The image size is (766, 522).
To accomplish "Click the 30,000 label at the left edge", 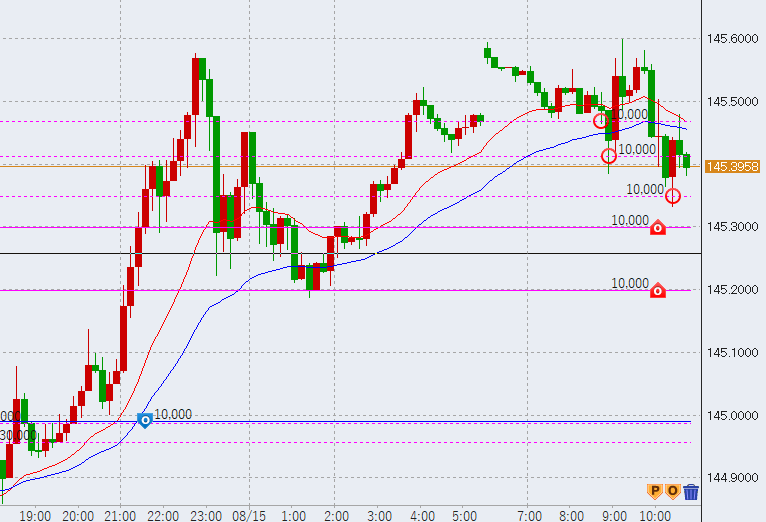I will tap(14, 436).
